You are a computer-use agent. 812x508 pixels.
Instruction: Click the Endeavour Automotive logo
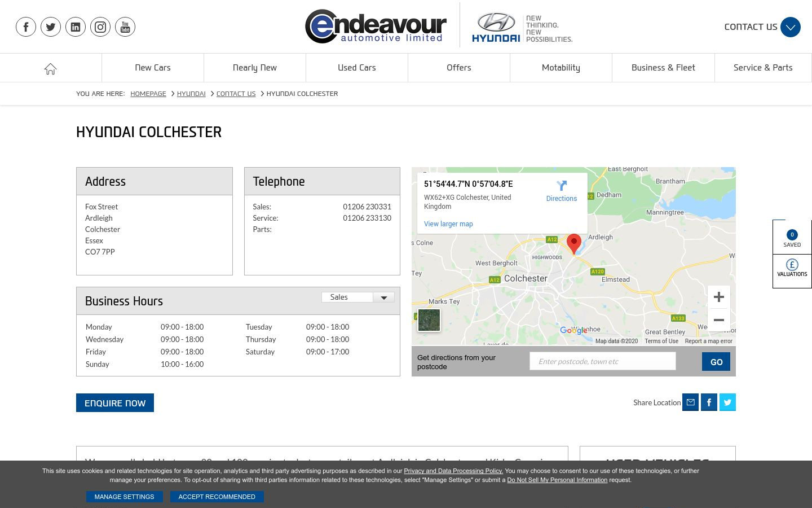[376, 27]
